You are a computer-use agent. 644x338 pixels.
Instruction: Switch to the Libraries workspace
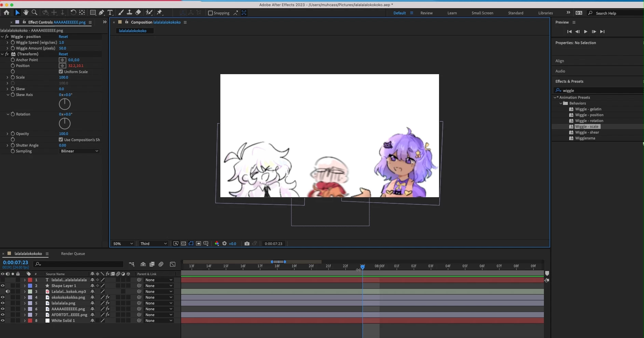click(x=545, y=13)
